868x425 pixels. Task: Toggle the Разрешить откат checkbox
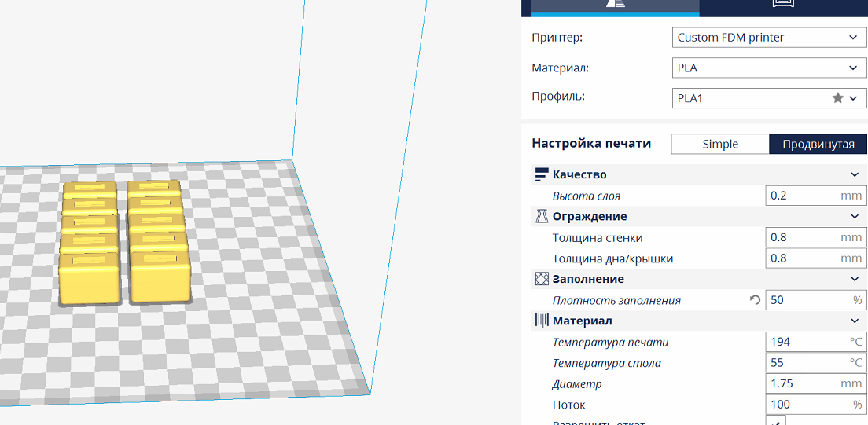pyautogui.click(x=775, y=420)
